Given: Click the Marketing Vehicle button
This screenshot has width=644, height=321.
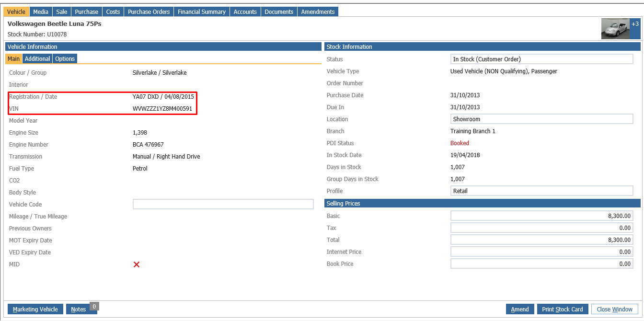Looking at the screenshot, I should tap(35, 309).
